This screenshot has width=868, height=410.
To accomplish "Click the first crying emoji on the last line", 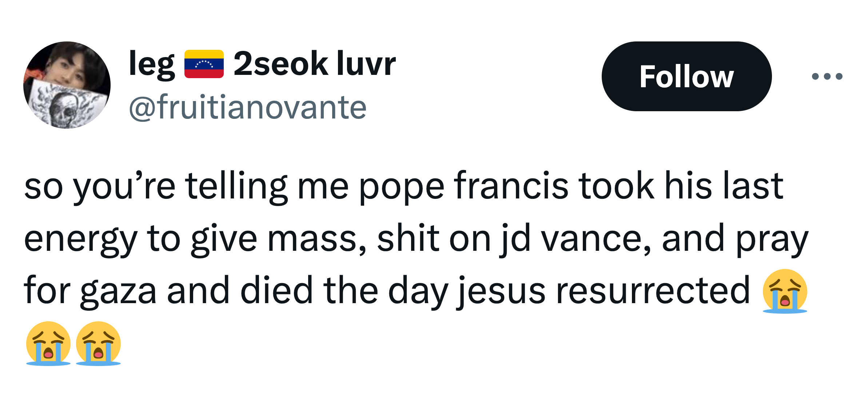I will (48, 343).
